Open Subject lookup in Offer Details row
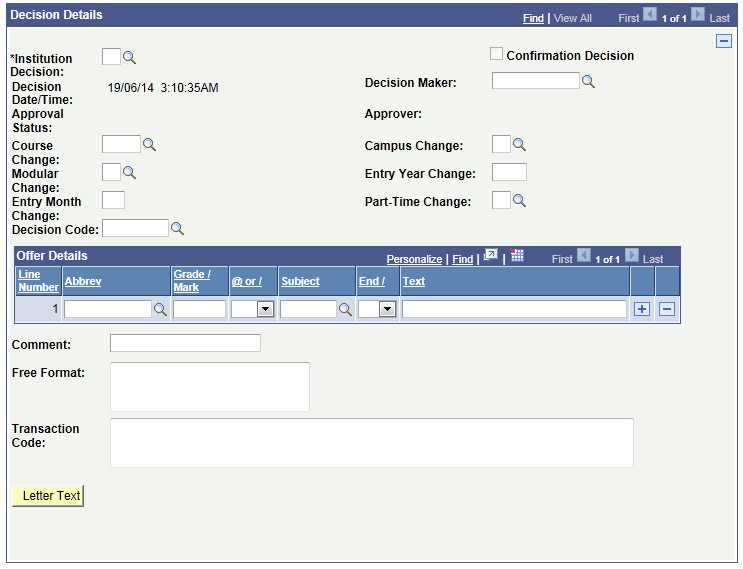743x569 pixels. (345, 310)
